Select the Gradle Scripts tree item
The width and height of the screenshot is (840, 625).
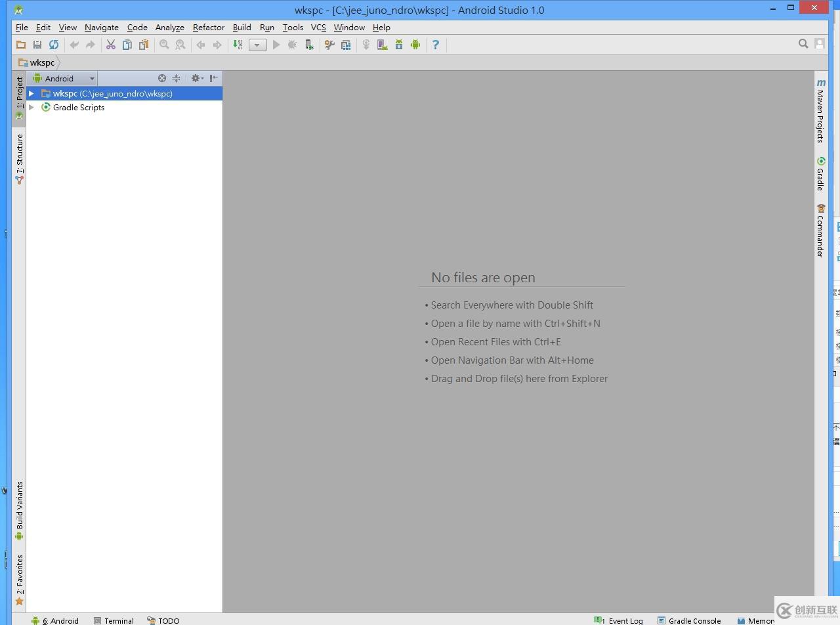pyautogui.click(x=79, y=107)
